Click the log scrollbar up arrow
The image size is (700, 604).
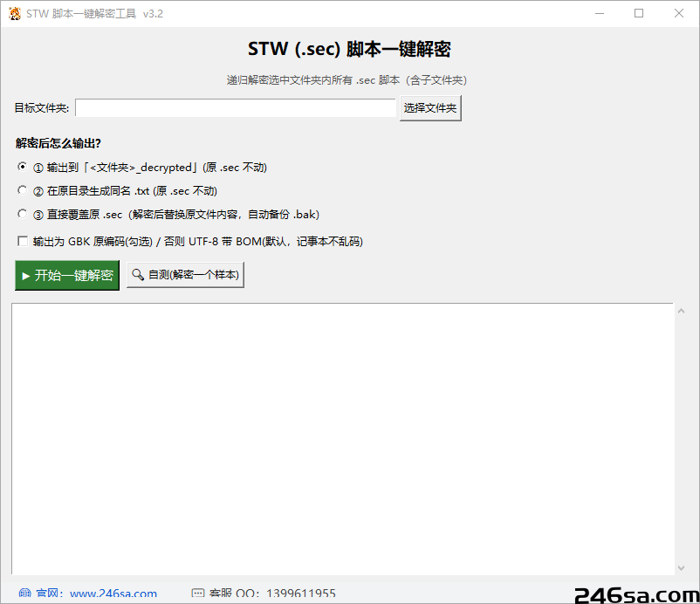pos(682,311)
